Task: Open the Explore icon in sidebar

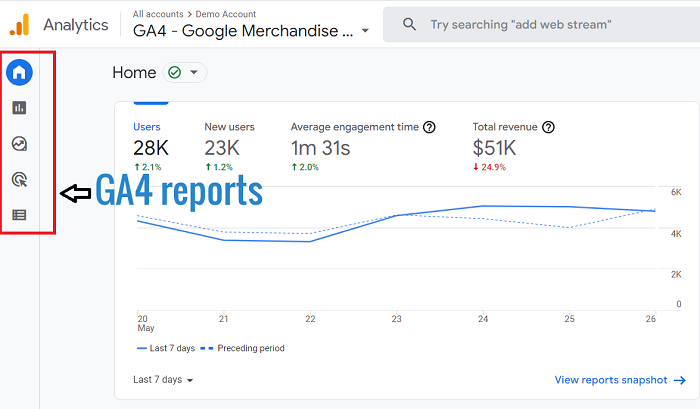Action: coord(19,144)
